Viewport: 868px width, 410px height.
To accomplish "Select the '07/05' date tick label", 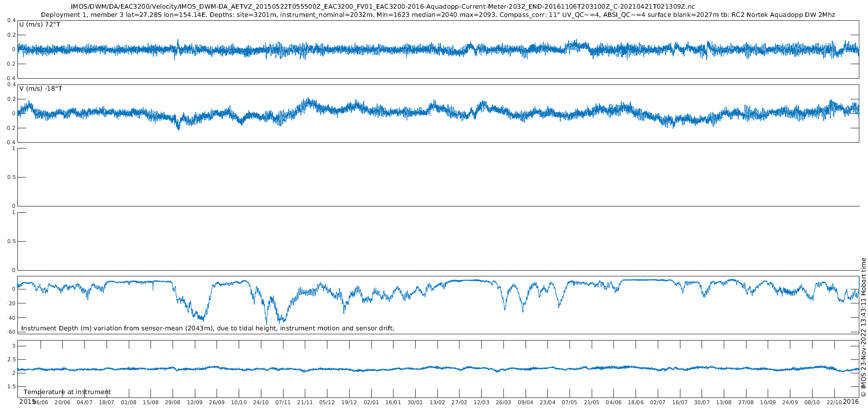I will [570, 402].
